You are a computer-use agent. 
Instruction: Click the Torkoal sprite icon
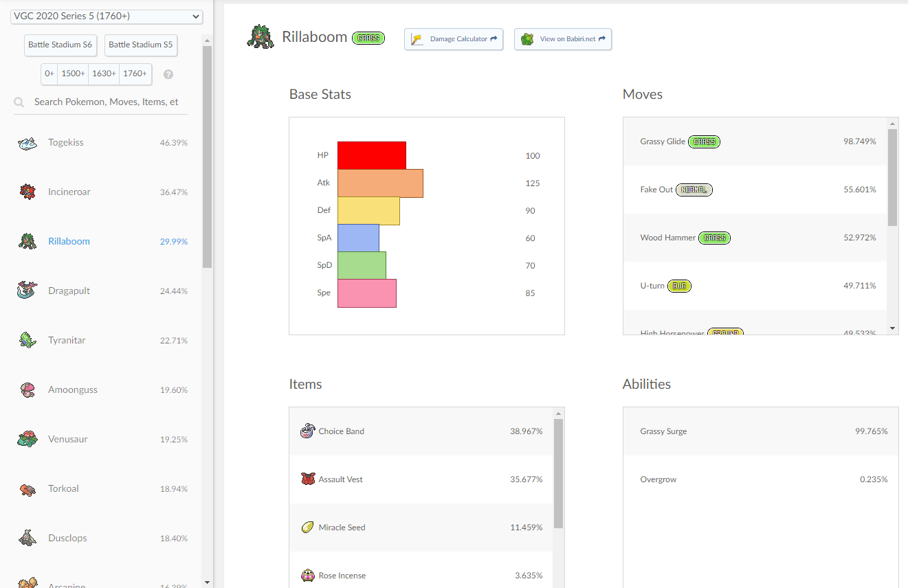27,489
